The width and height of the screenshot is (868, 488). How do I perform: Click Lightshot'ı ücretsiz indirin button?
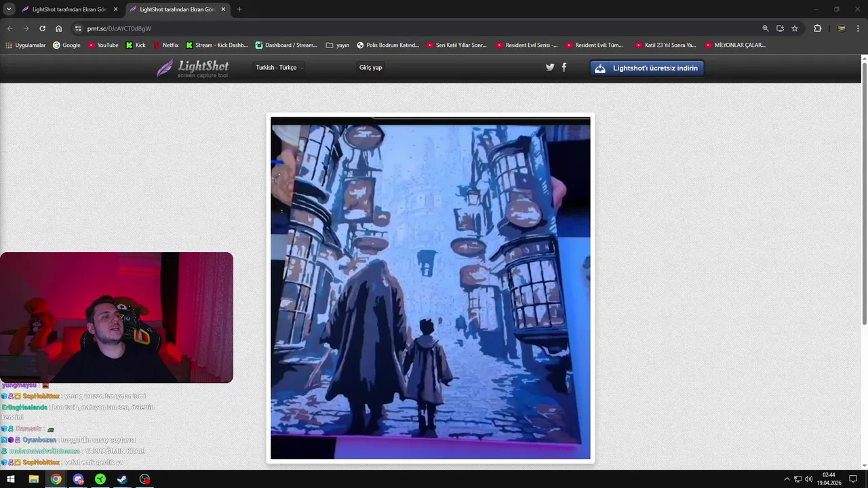[x=647, y=68]
